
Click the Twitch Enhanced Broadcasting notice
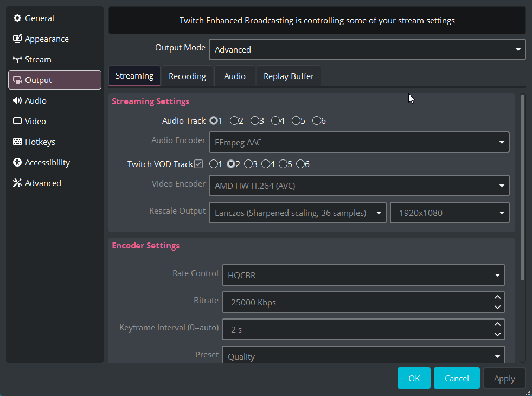pos(317,21)
